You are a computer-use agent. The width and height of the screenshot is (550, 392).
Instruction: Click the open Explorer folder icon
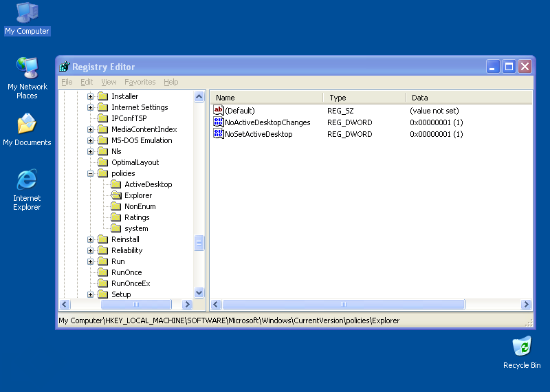[x=116, y=195]
